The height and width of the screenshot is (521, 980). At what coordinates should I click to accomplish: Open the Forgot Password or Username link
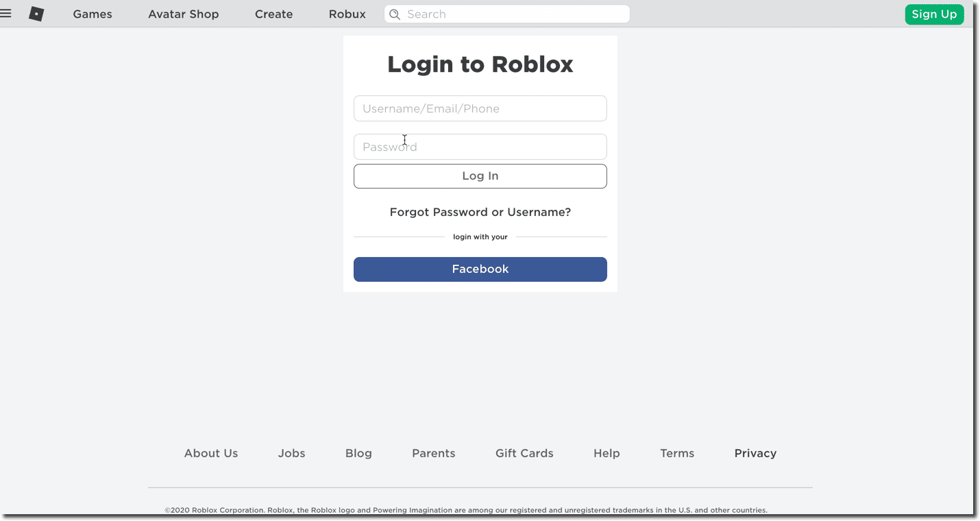(x=480, y=212)
